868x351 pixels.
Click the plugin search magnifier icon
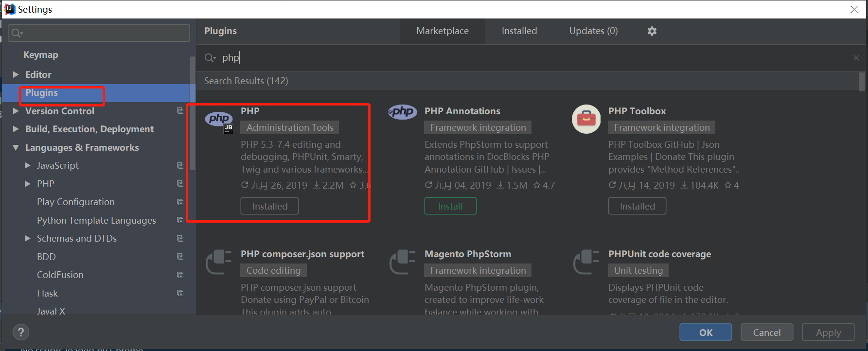point(210,58)
